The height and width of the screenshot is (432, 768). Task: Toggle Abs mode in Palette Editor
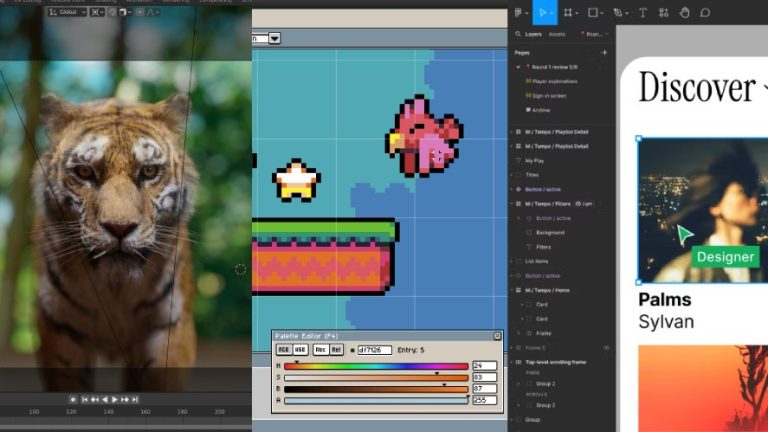pyautogui.click(x=320, y=350)
